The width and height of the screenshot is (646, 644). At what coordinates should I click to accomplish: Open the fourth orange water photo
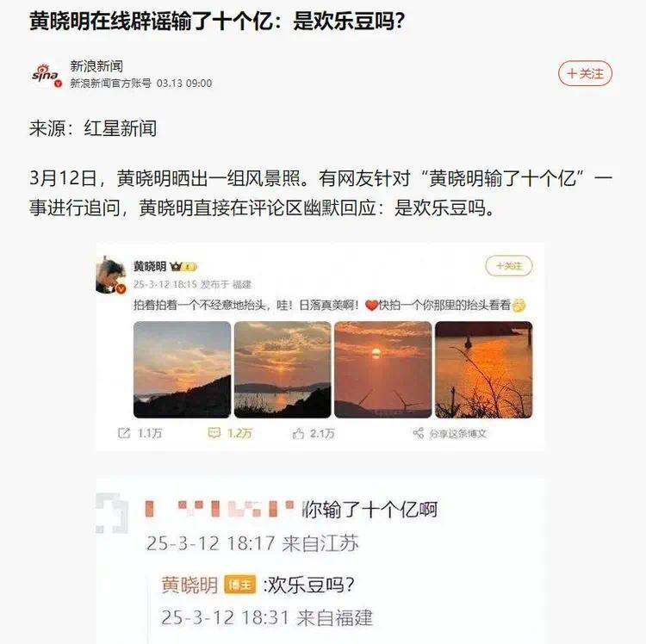pos(484,369)
